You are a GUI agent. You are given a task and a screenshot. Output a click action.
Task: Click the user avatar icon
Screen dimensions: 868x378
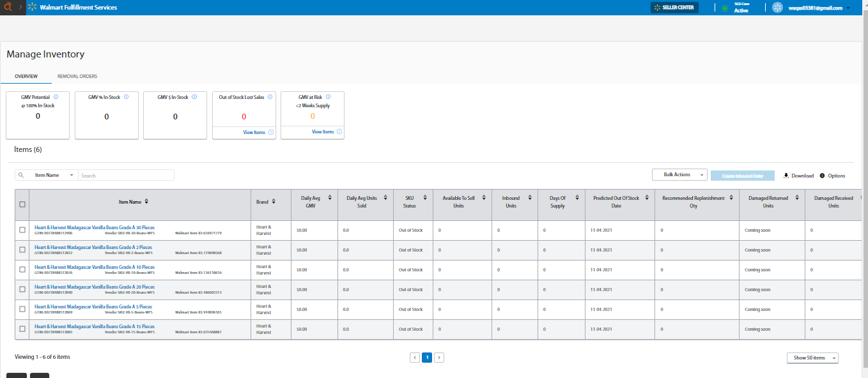point(777,8)
